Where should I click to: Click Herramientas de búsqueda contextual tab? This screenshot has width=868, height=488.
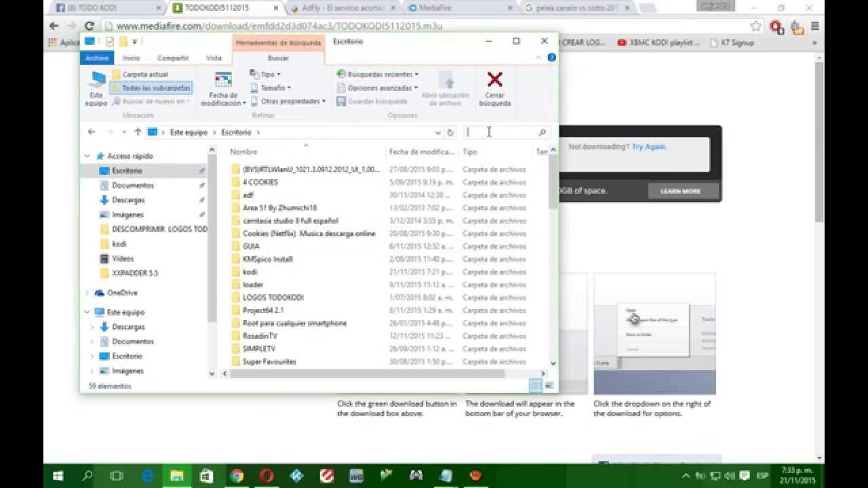(x=278, y=42)
